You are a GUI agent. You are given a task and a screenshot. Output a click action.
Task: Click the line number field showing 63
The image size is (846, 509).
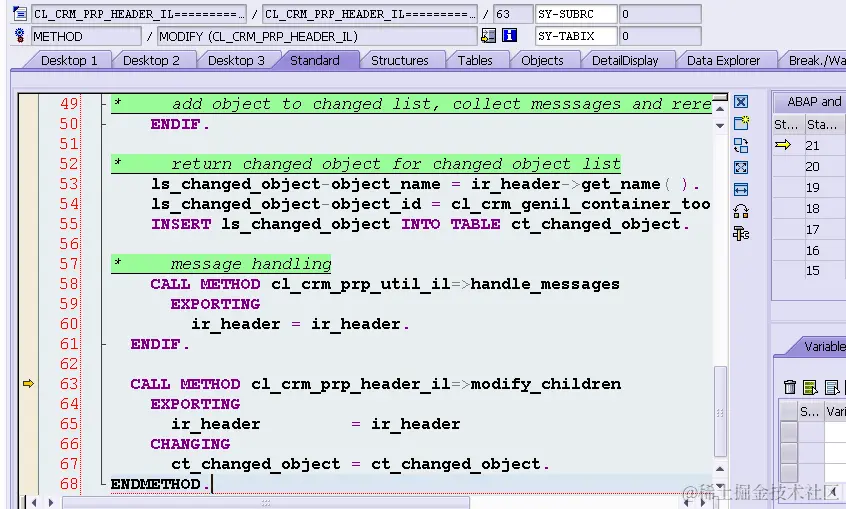[x=513, y=13]
